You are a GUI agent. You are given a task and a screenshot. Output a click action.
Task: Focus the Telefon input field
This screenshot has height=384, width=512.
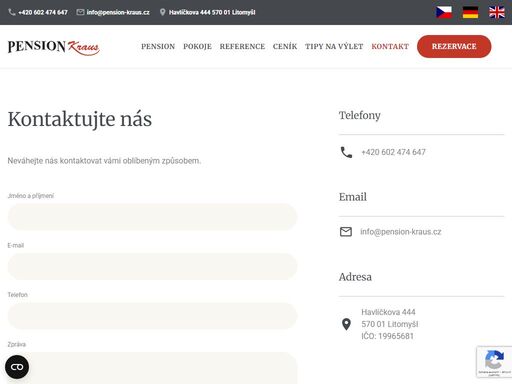coord(152,316)
